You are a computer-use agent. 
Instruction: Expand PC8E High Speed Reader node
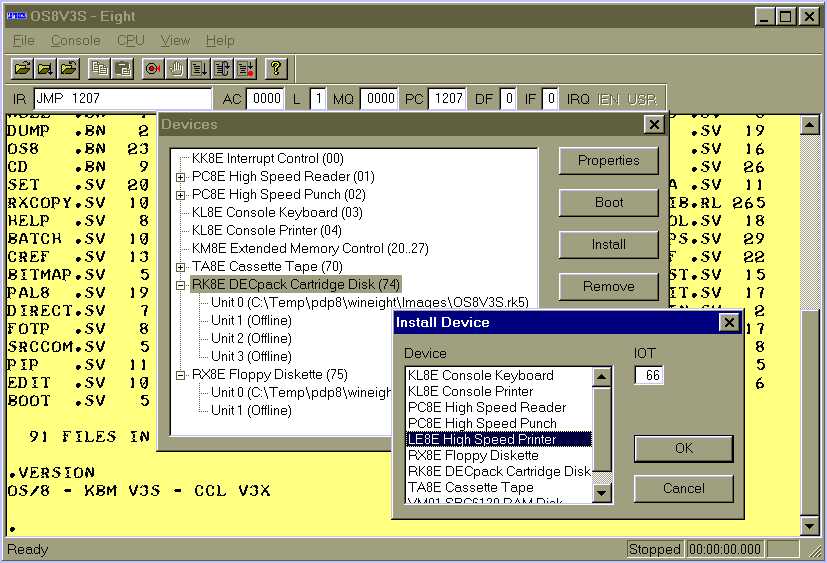(x=180, y=177)
